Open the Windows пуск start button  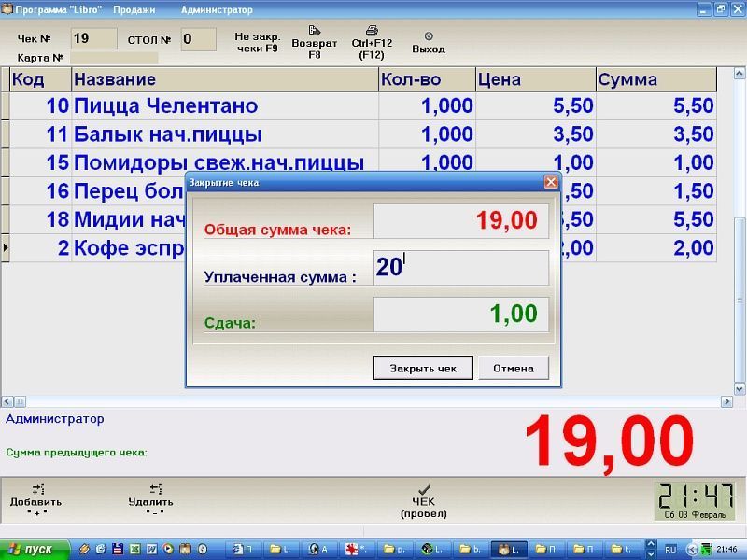(35, 549)
